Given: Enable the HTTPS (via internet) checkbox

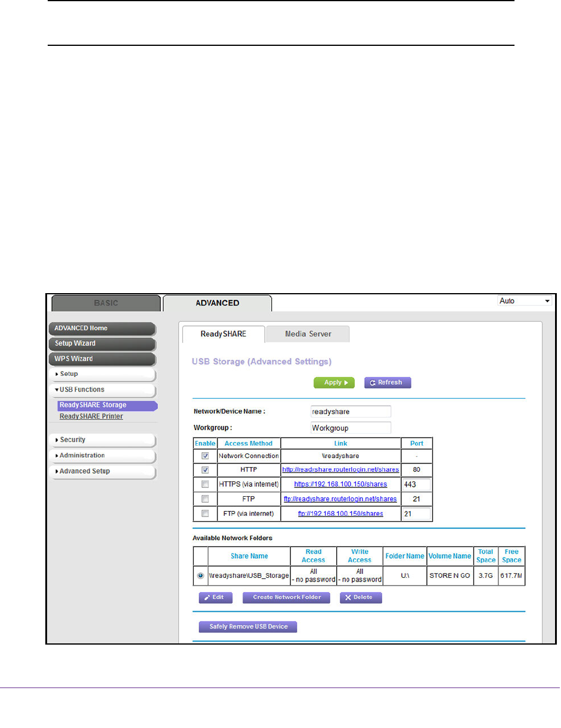Looking at the screenshot, I should pyautogui.click(x=205, y=484).
